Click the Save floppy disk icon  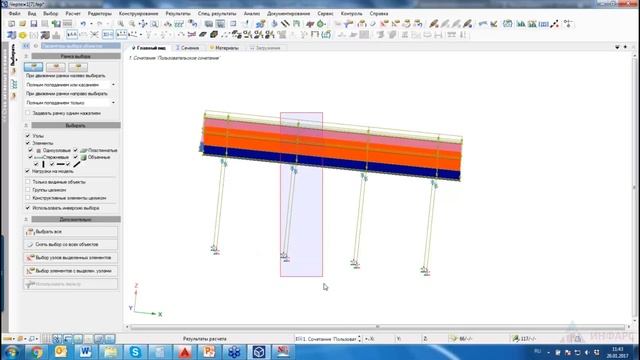34,24
